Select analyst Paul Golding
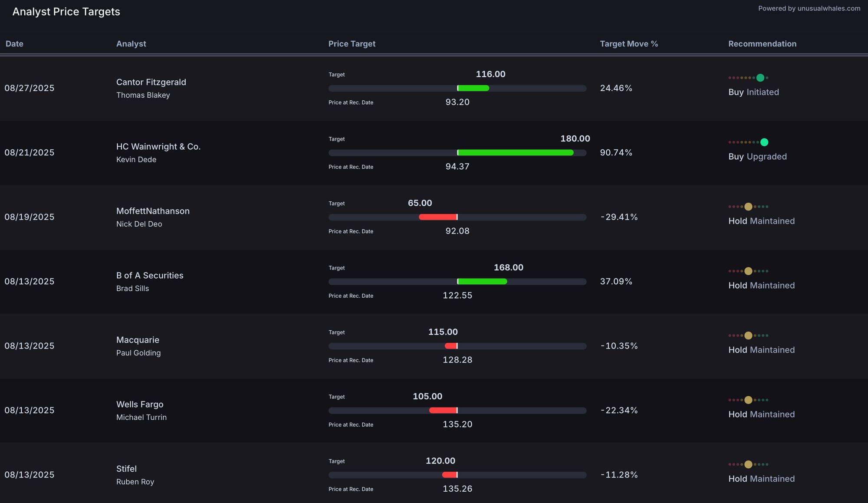 point(138,353)
